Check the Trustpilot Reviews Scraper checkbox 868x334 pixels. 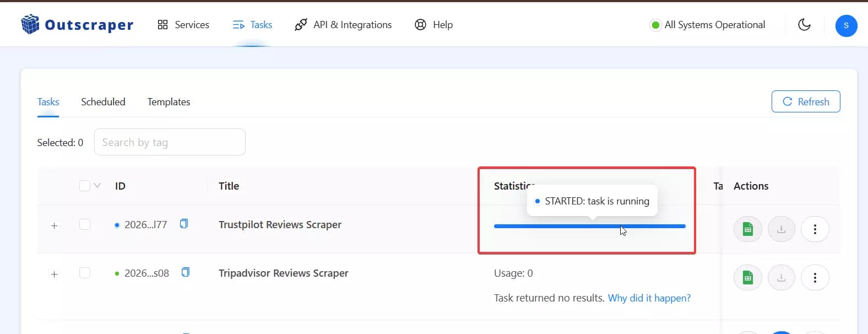(x=85, y=224)
